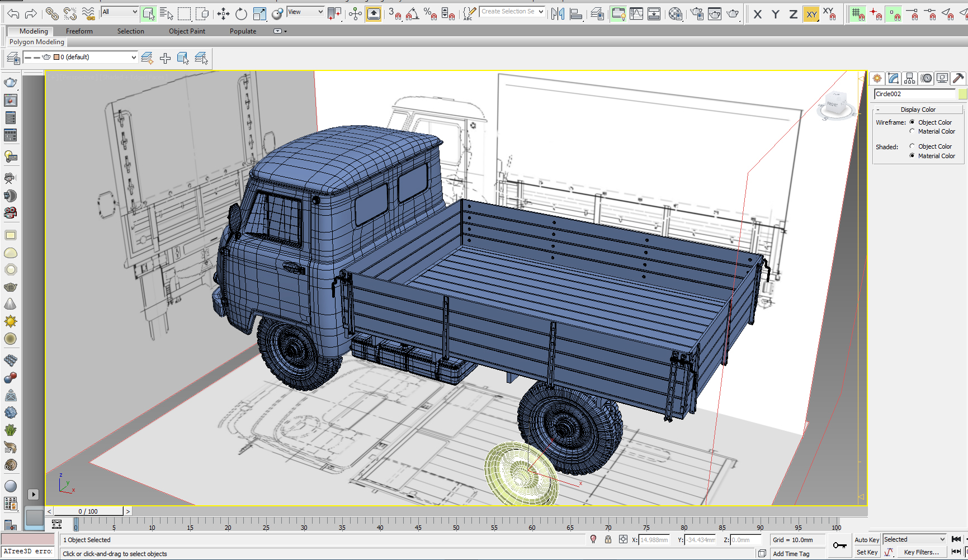Open the Motion panel tab icon

[927, 78]
